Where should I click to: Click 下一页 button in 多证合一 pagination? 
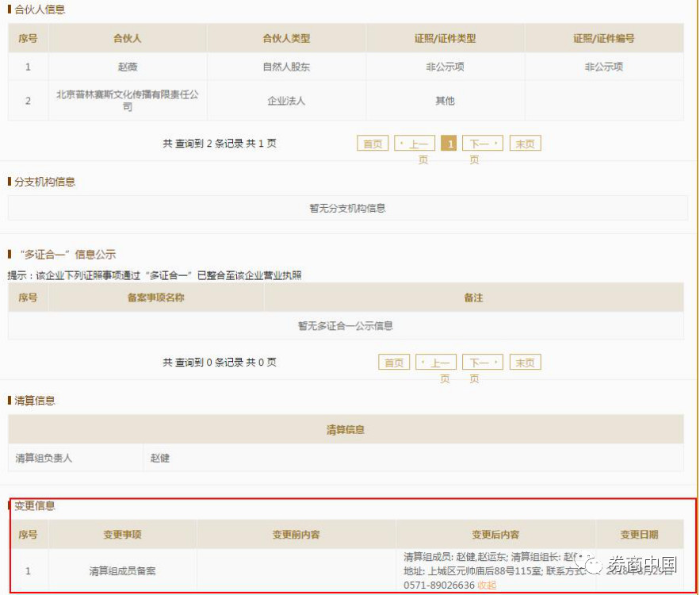tap(483, 363)
